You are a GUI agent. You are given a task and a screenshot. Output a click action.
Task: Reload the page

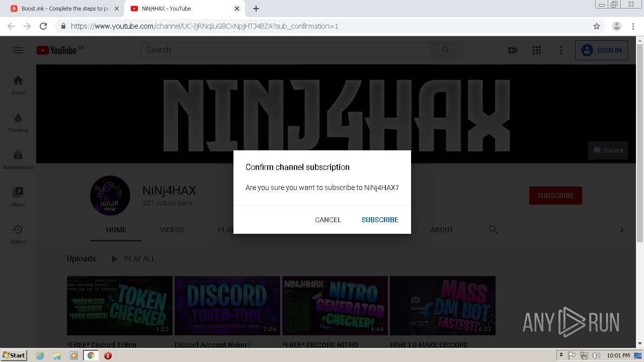click(43, 26)
